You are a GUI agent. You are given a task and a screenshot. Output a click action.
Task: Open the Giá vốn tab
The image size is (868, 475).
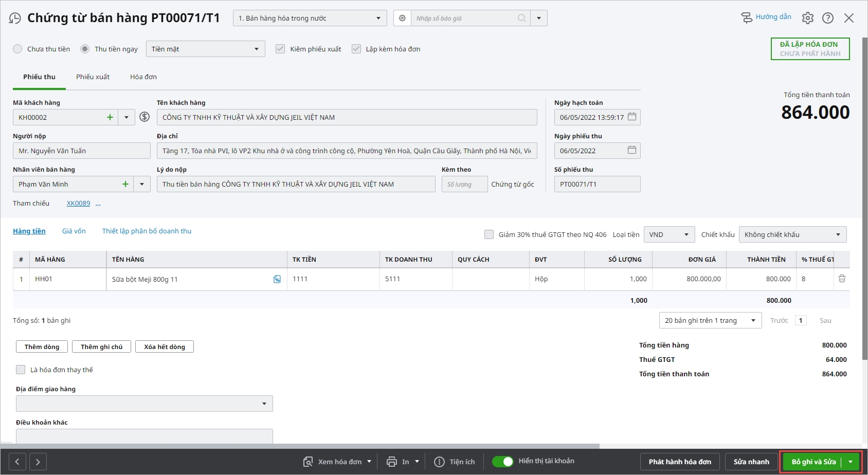click(74, 231)
